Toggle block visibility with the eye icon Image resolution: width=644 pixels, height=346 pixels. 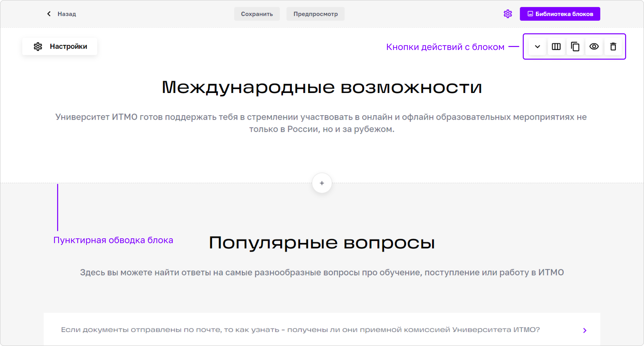pos(594,46)
